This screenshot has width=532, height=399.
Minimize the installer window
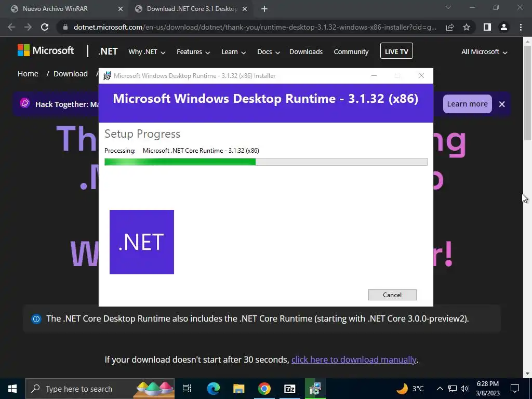374,76
